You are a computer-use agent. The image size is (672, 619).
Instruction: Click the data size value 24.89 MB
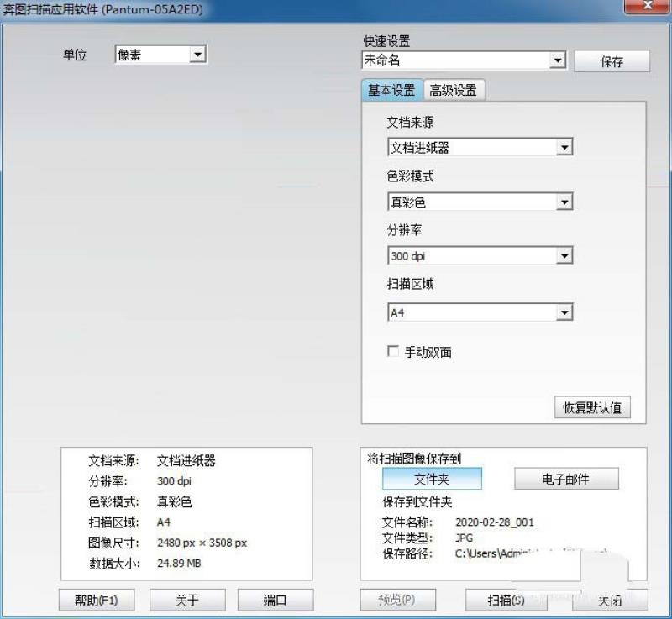179,563
